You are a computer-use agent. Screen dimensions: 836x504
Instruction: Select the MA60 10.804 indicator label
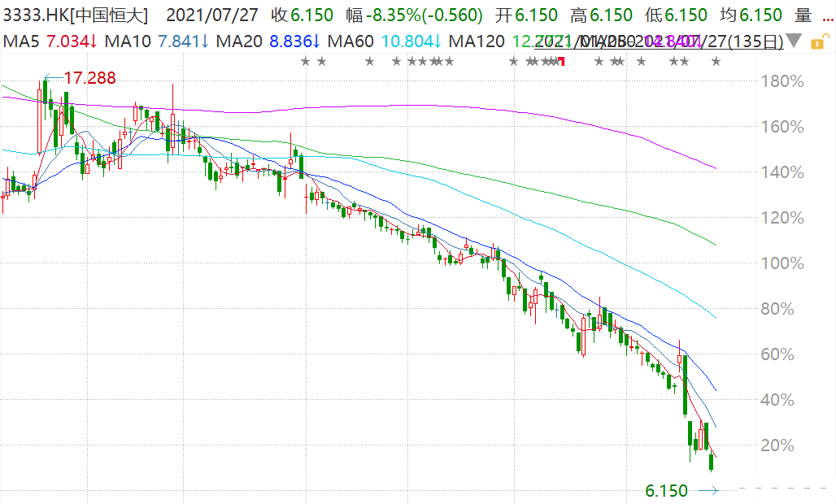[x=385, y=41]
